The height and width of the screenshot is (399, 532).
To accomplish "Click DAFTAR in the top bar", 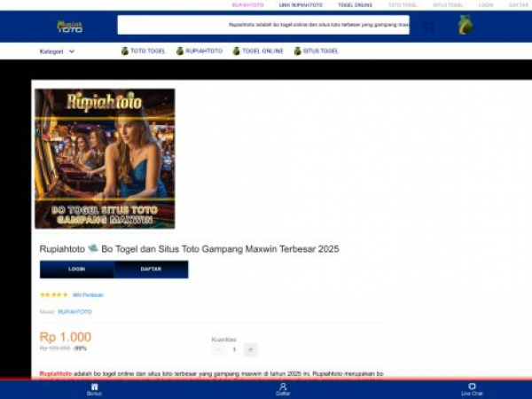I will click(x=519, y=5).
